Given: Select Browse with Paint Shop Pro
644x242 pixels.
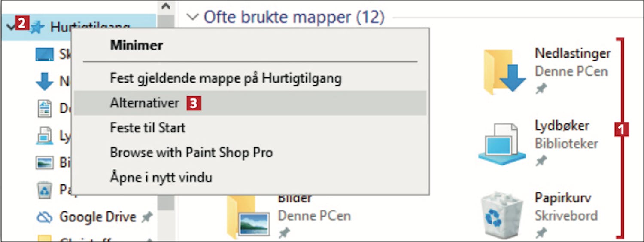Looking at the screenshot, I should click(x=191, y=153).
